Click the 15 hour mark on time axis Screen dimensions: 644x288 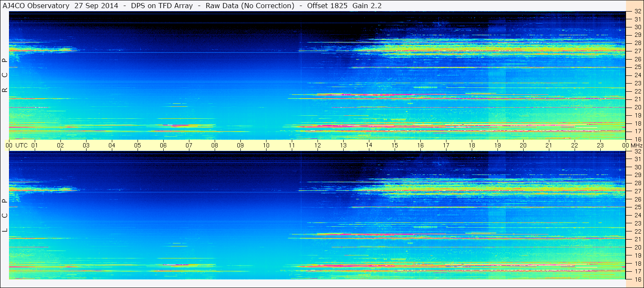coord(394,145)
